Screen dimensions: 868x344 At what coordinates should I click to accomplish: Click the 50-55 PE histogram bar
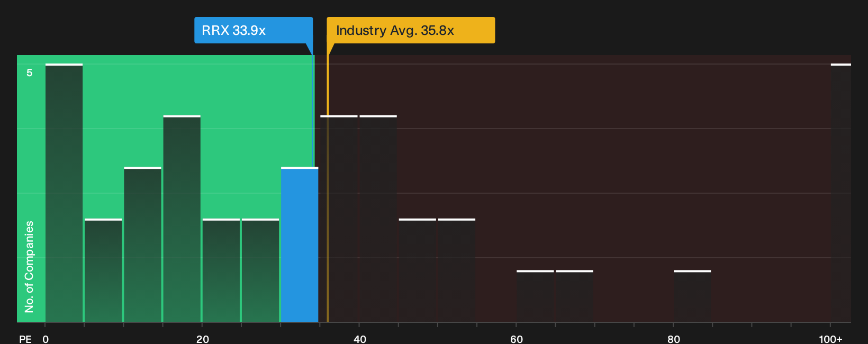(x=457, y=270)
